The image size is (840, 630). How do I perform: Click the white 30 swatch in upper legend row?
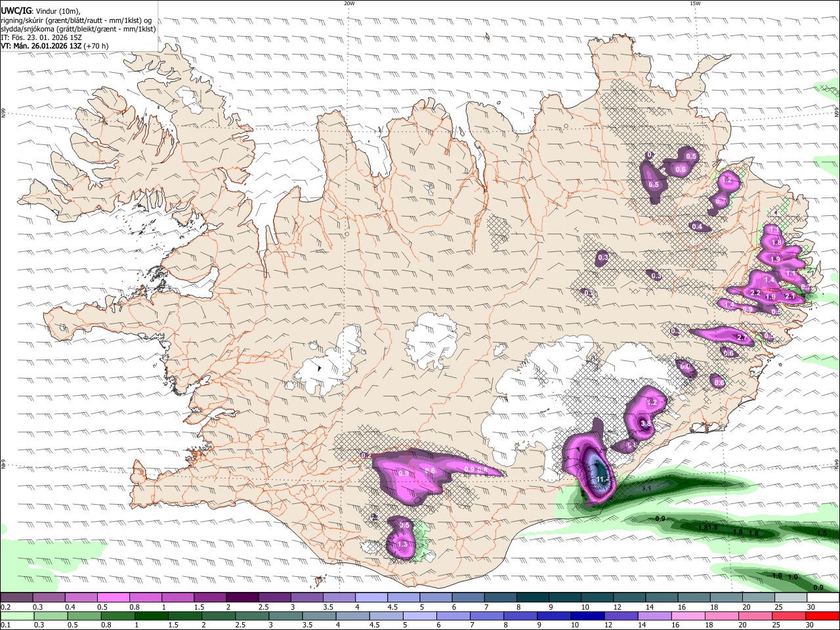click(x=822, y=597)
